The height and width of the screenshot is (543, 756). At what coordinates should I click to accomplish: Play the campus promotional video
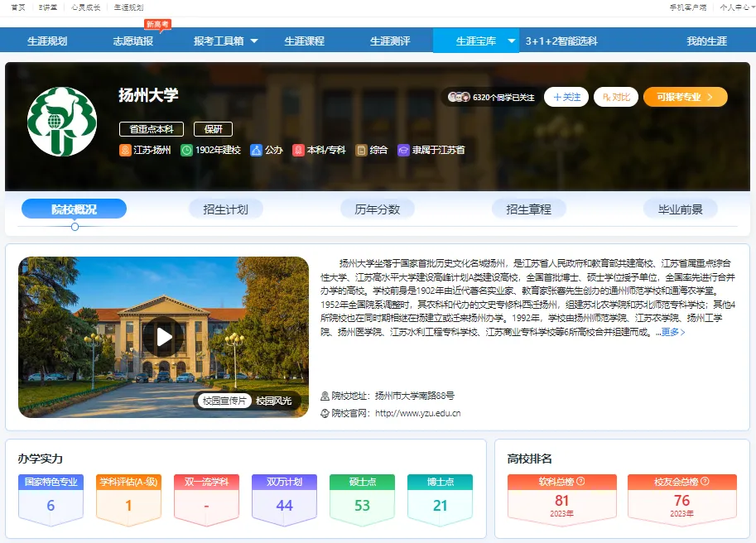(164, 337)
